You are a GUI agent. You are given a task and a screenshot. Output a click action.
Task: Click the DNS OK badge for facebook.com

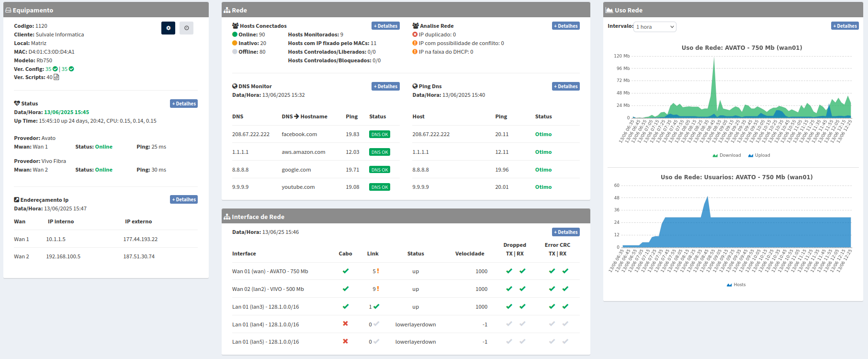[380, 134]
